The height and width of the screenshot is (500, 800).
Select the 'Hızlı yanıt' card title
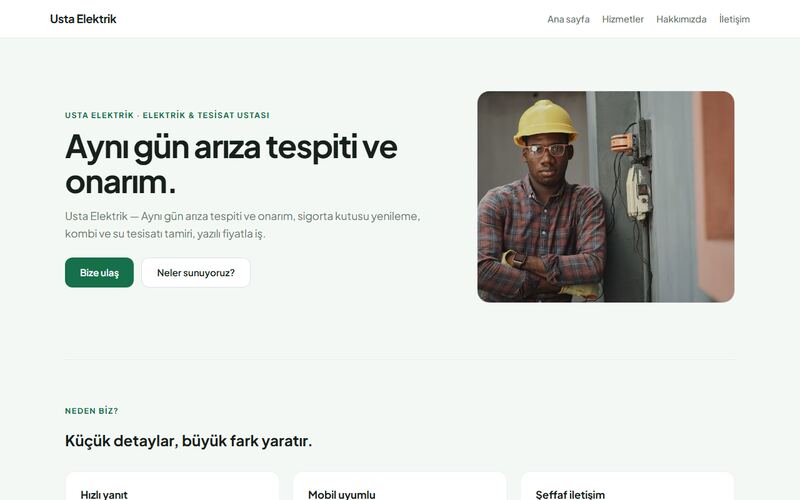tap(104, 494)
